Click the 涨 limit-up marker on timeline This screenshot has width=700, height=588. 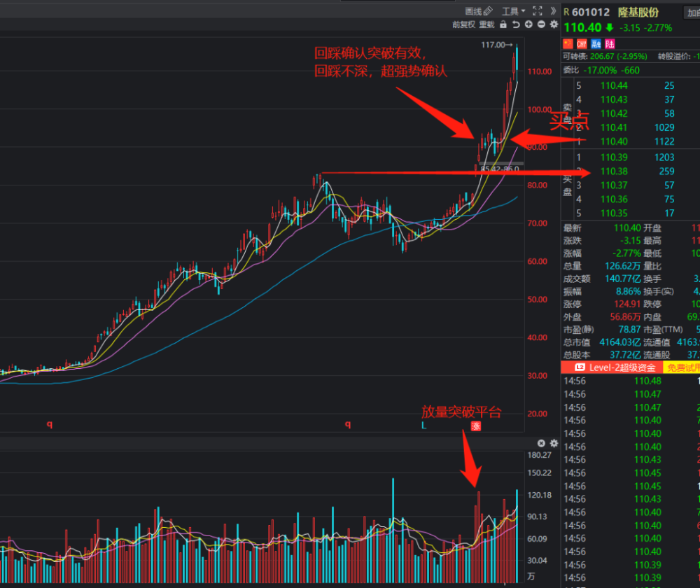[x=476, y=426]
